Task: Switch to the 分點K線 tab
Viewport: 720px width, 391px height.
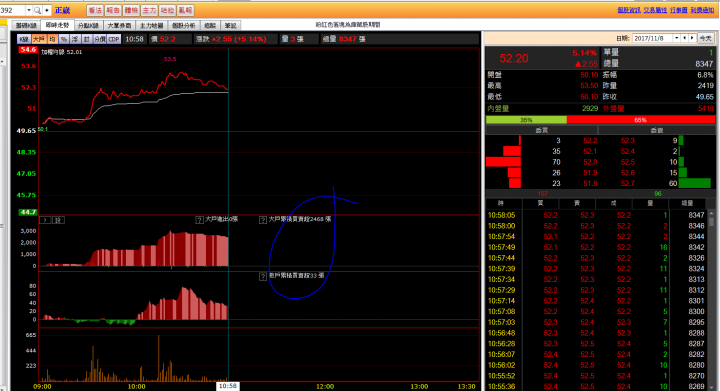Action: (88, 26)
